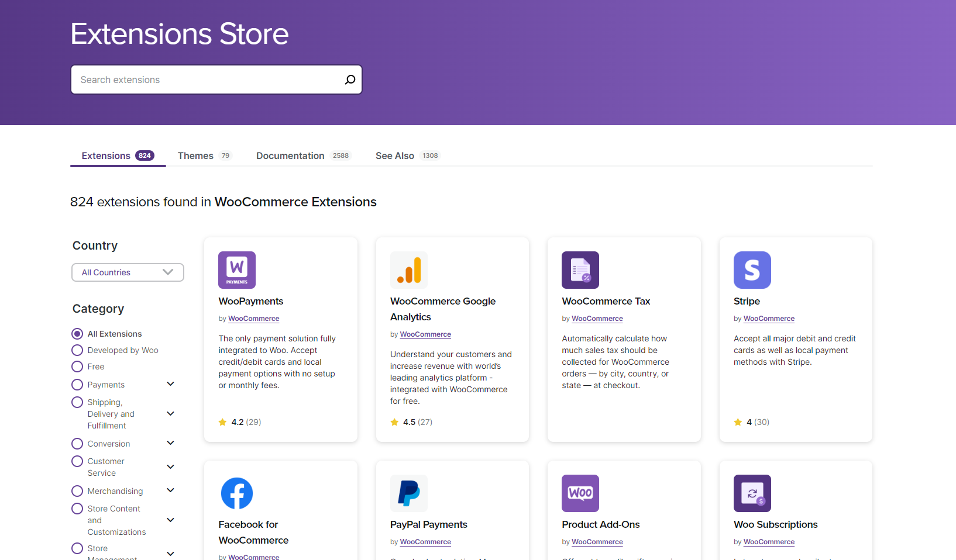Open the WooCommerce Tax title
Image resolution: width=956 pixels, height=560 pixels.
pos(606,301)
